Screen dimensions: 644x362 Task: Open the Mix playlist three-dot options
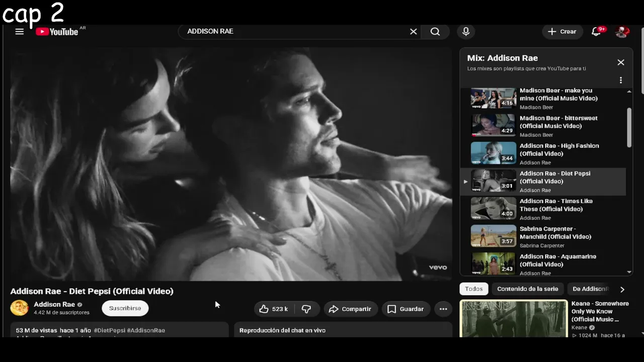click(x=621, y=80)
